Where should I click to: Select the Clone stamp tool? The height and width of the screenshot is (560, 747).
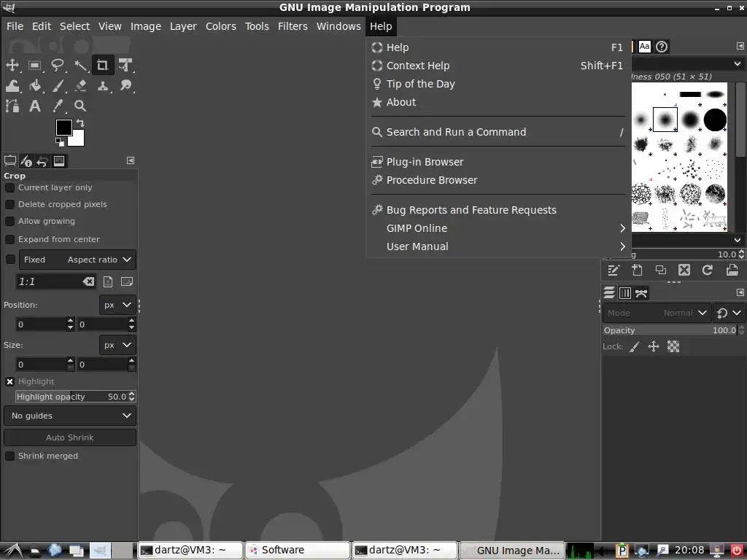point(102,86)
